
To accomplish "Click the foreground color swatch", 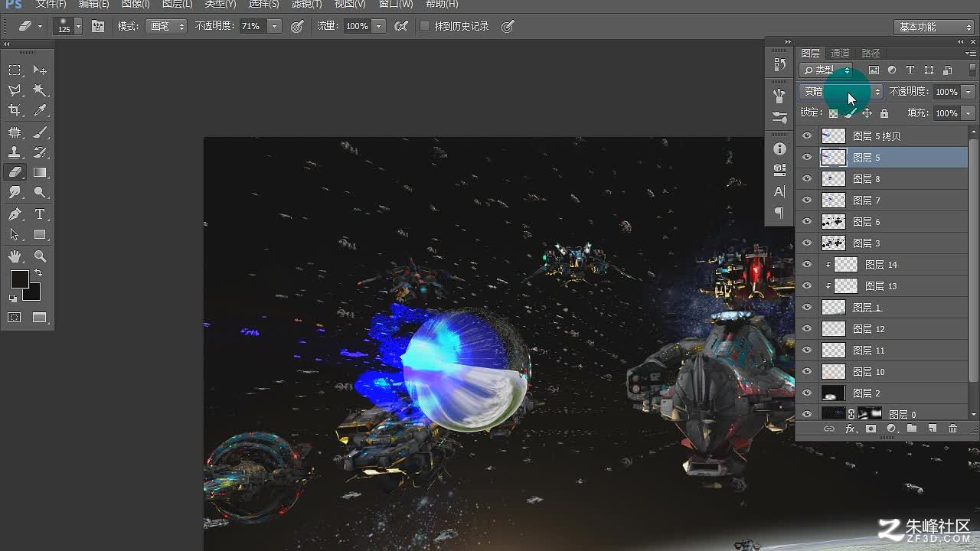I will click(x=19, y=279).
